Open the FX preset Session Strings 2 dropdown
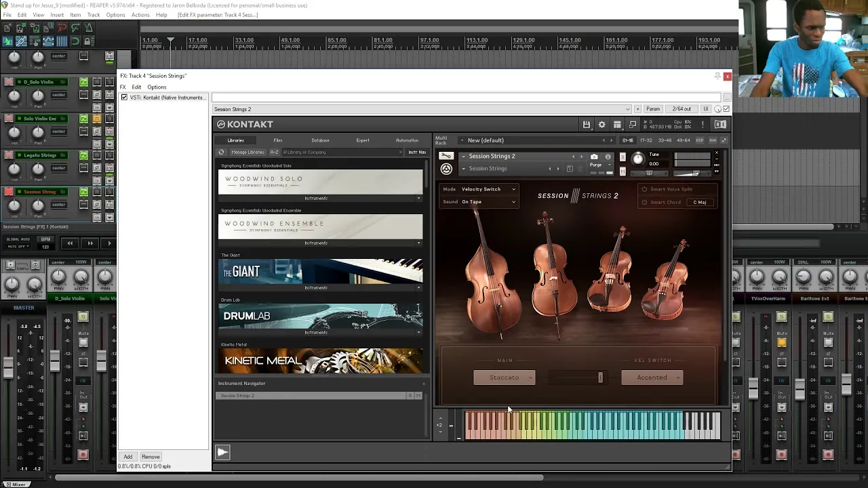 [x=422, y=109]
